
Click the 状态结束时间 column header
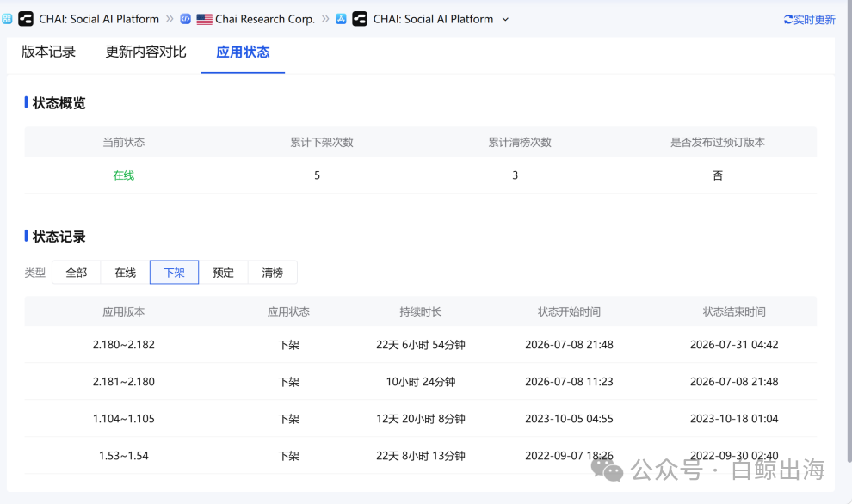tap(734, 311)
